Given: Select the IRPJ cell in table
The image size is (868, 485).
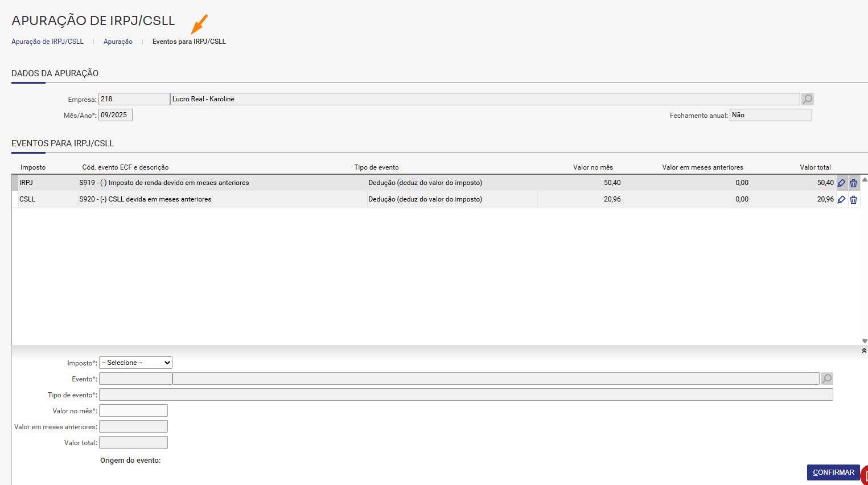Looking at the screenshot, I should pyautogui.click(x=26, y=183).
